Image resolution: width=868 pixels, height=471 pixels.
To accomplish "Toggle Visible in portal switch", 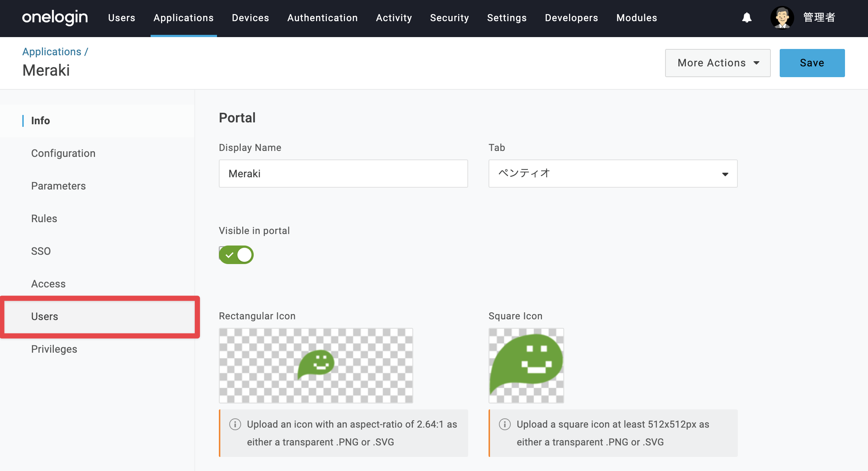I will coord(236,255).
